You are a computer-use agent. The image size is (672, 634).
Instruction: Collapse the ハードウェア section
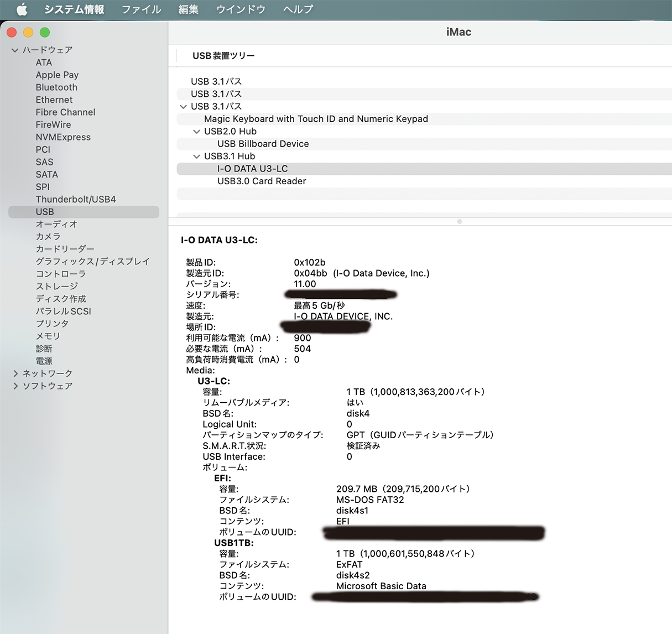(15, 50)
